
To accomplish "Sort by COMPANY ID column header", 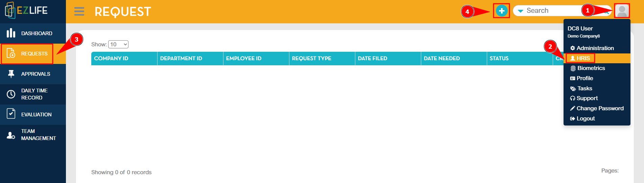I will click(x=124, y=59).
